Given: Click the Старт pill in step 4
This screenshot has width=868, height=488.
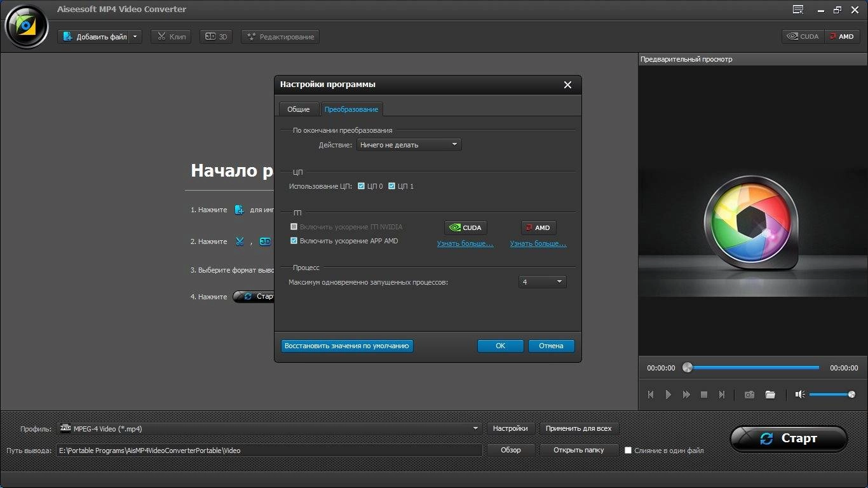Looking at the screenshot, I should coord(254,297).
